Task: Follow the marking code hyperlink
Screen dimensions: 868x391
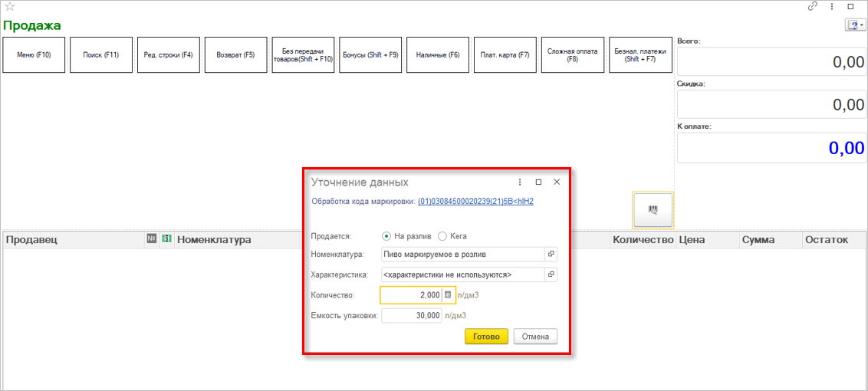Action: tap(475, 202)
